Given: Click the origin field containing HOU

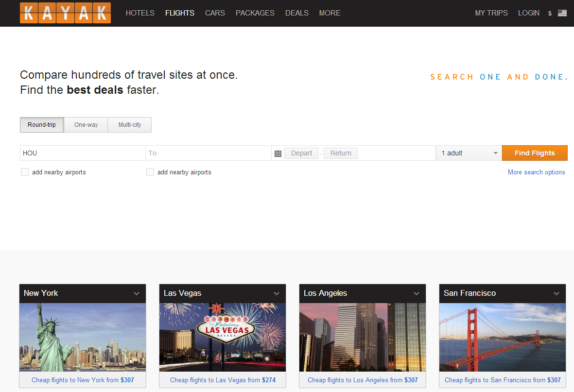Looking at the screenshot, I should [83, 153].
